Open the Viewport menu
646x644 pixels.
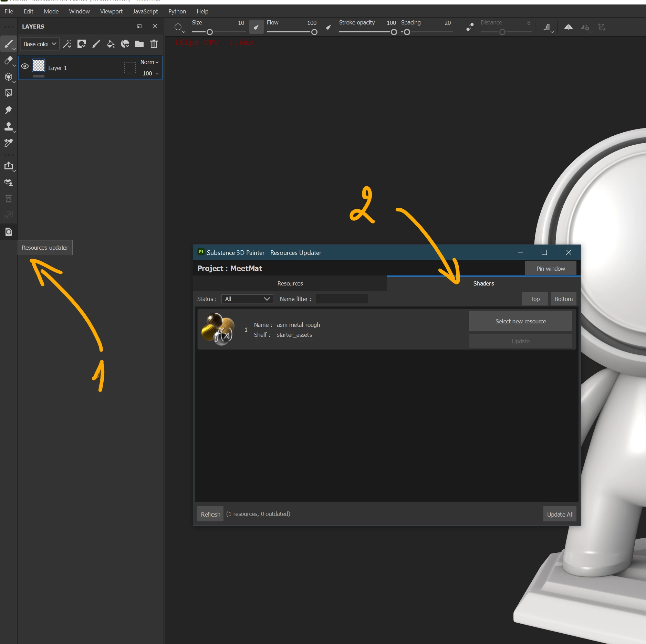coord(111,11)
